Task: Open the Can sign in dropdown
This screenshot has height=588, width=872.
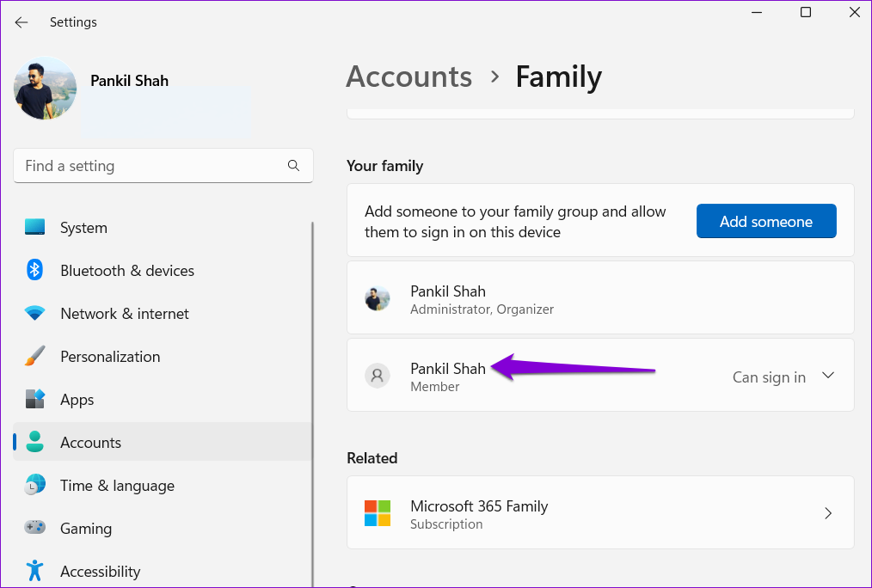Action: click(769, 377)
